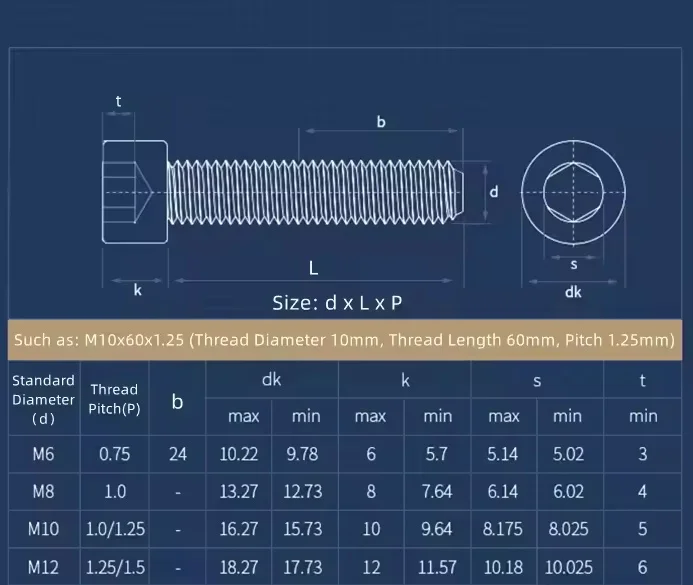The image size is (693, 585).
Task: Click the 't' label above screw head
Action: click(x=118, y=101)
